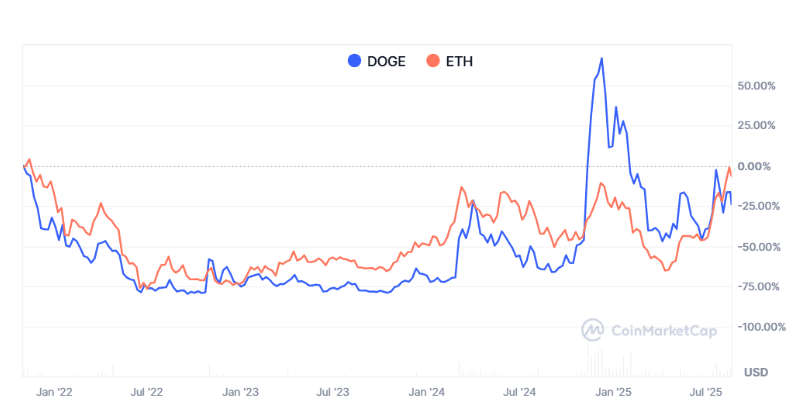Click the USD currency label
The height and width of the screenshot is (415, 796).
756,372
